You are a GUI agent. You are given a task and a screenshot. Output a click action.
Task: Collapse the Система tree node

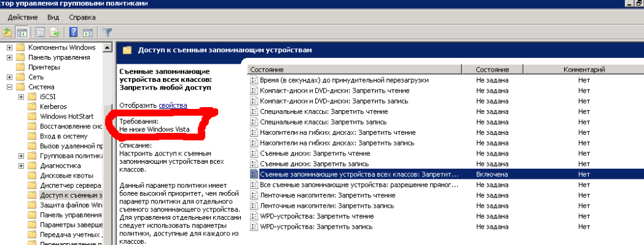point(9,87)
